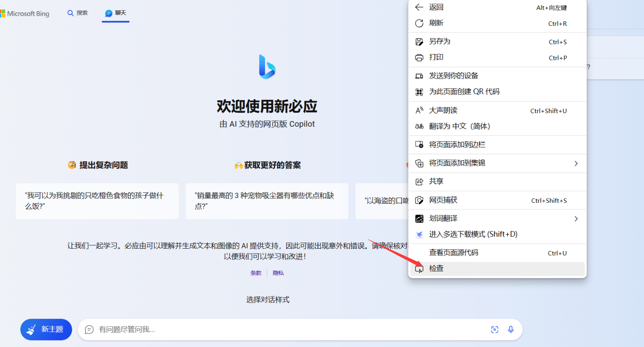Choose 将页面添加到边栏 menu entry
Image resolution: width=644 pixels, height=347 pixels.
point(497,145)
